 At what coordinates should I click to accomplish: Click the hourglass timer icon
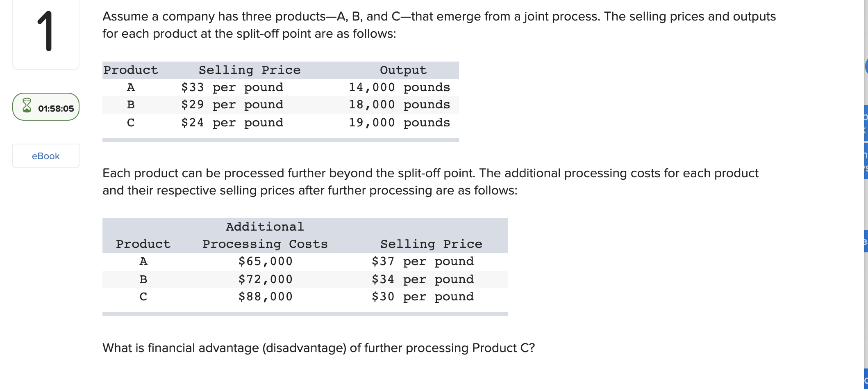[x=27, y=105]
